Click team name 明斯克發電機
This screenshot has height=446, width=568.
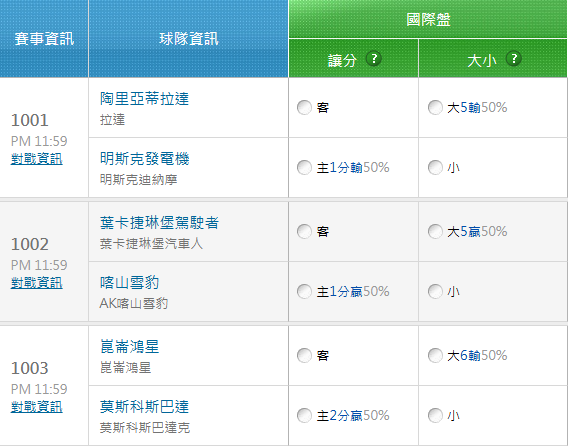click(145, 159)
